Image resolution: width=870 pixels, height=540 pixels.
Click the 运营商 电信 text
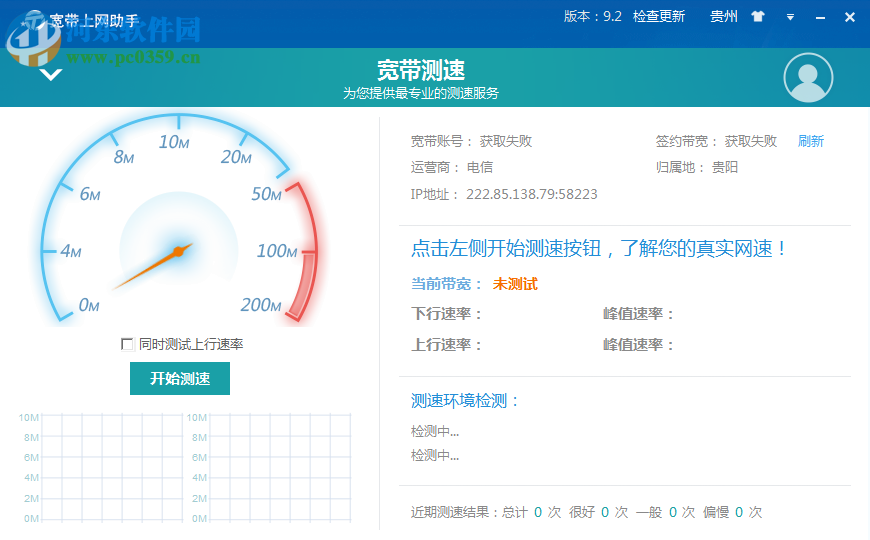point(452,167)
